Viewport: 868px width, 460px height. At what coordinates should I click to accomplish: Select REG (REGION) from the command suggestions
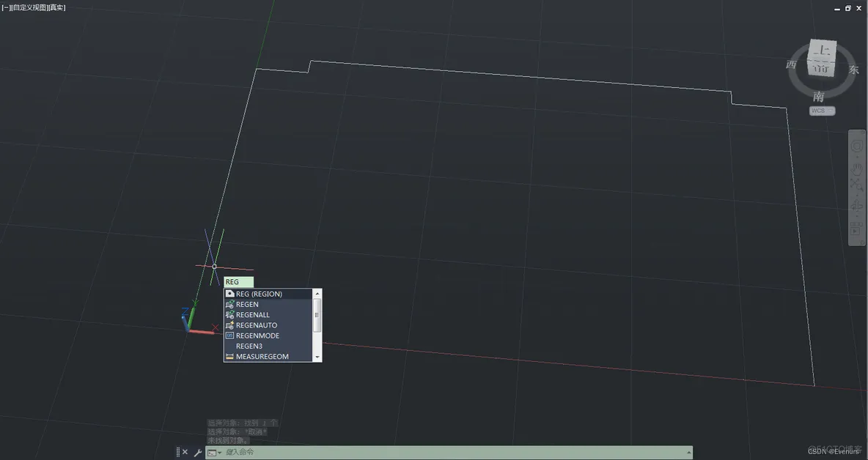coord(268,294)
